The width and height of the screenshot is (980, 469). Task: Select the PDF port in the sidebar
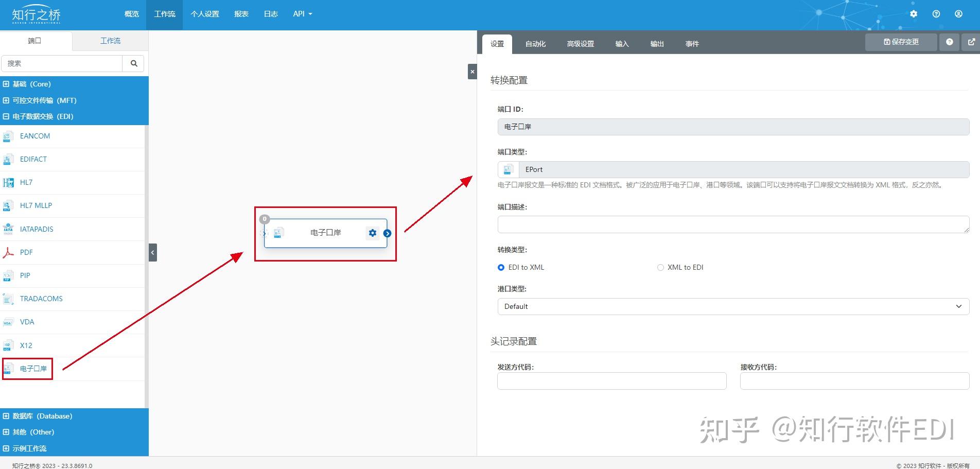26,252
